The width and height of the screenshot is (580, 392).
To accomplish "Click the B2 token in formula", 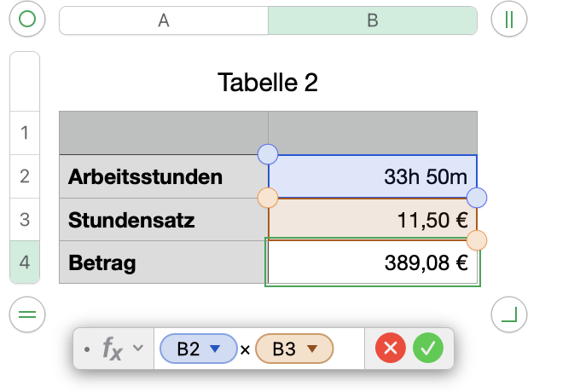I will click(188, 348).
